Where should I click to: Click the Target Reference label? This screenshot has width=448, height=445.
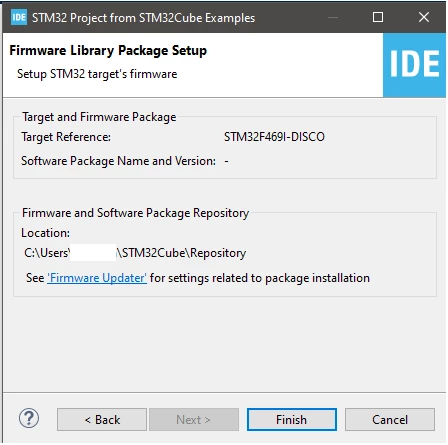coord(66,137)
